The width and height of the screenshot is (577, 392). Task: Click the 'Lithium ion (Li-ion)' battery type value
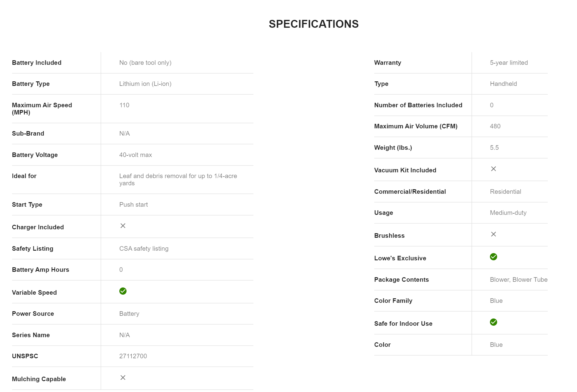pyautogui.click(x=145, y=84)
